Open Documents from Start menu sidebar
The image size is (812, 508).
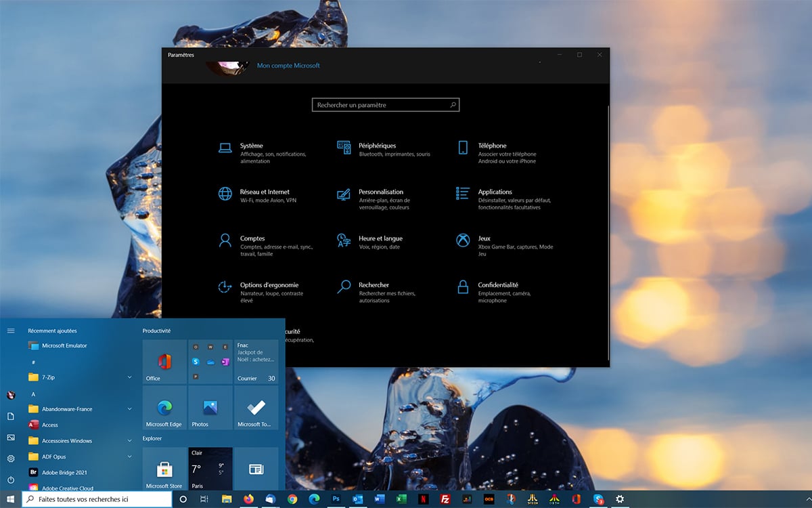pyautogui.click(x=11, y=416)
